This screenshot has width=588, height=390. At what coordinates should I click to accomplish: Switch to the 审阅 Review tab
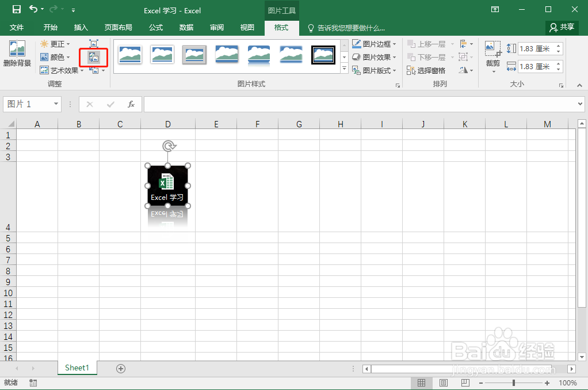pyautogui.click(x=217, y=28)
